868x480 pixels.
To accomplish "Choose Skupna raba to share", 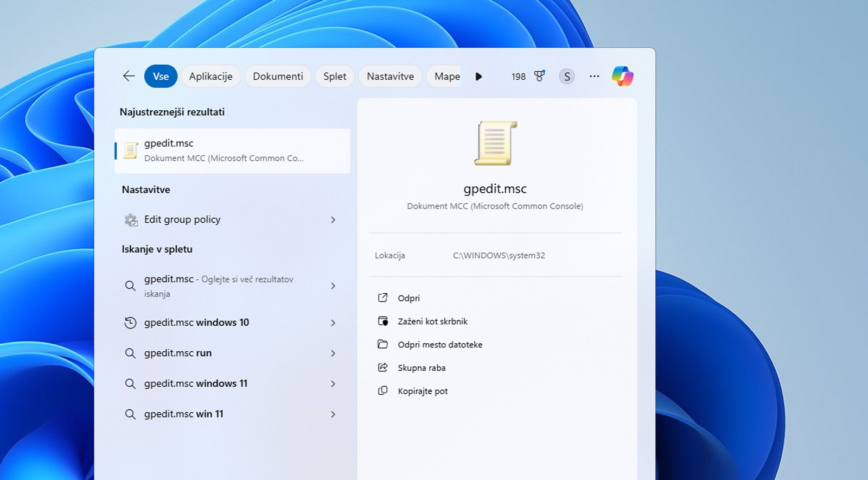I will coord(422,368).
